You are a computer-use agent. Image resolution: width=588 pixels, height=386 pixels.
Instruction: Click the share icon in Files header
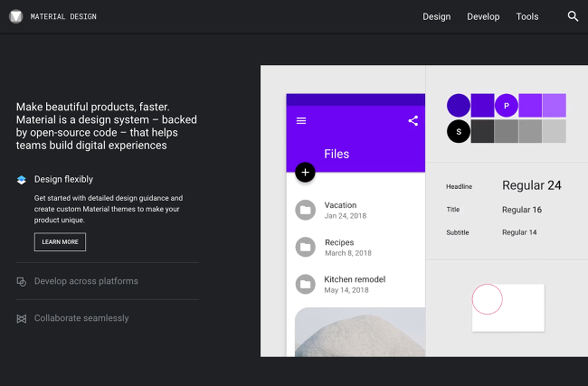(x=413, y=120)
